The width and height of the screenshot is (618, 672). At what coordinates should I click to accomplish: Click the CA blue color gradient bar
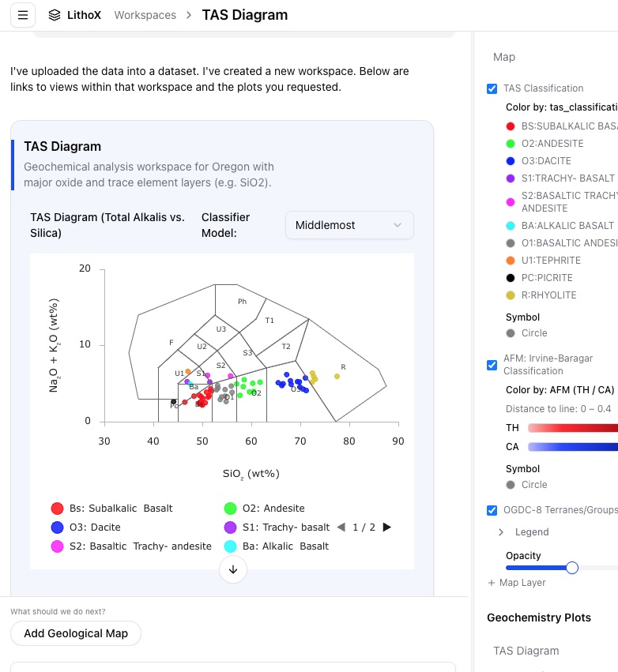pos(573,447)
